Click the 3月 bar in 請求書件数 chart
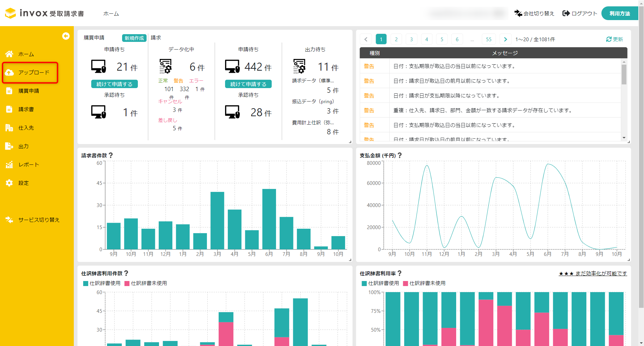 tap(217, 220)
